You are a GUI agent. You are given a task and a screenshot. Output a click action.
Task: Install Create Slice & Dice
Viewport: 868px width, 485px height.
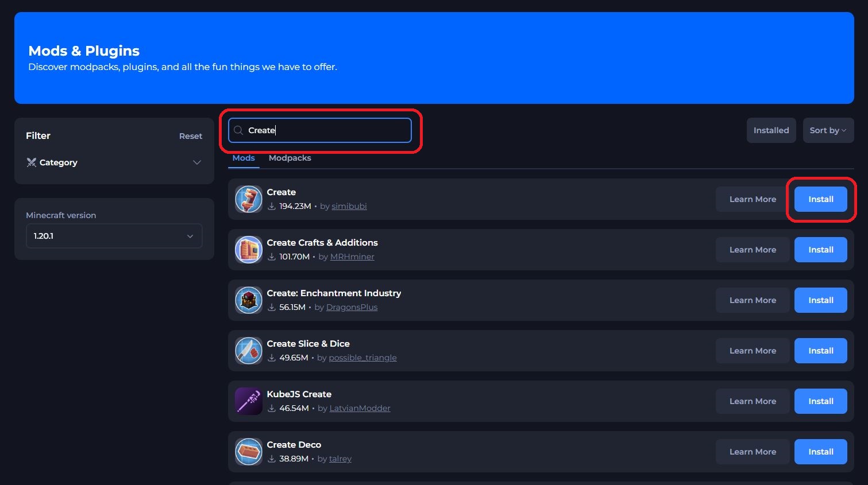821,351
